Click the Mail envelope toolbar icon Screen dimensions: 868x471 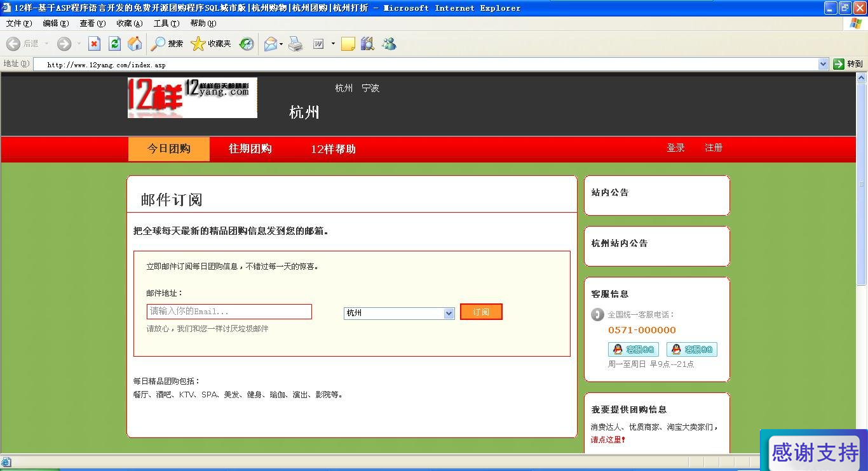pos(271,44)
